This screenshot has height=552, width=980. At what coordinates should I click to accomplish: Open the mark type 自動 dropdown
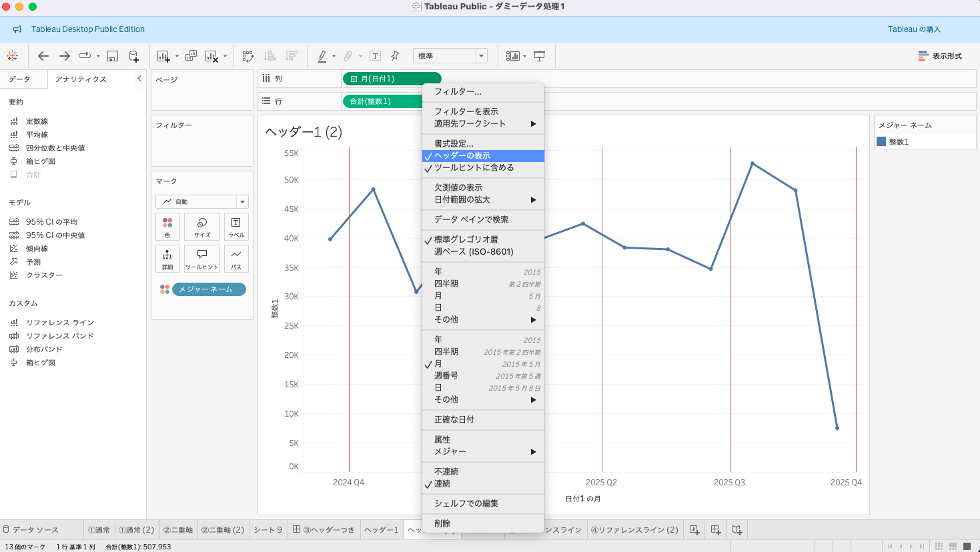click(x=201, y=201)
